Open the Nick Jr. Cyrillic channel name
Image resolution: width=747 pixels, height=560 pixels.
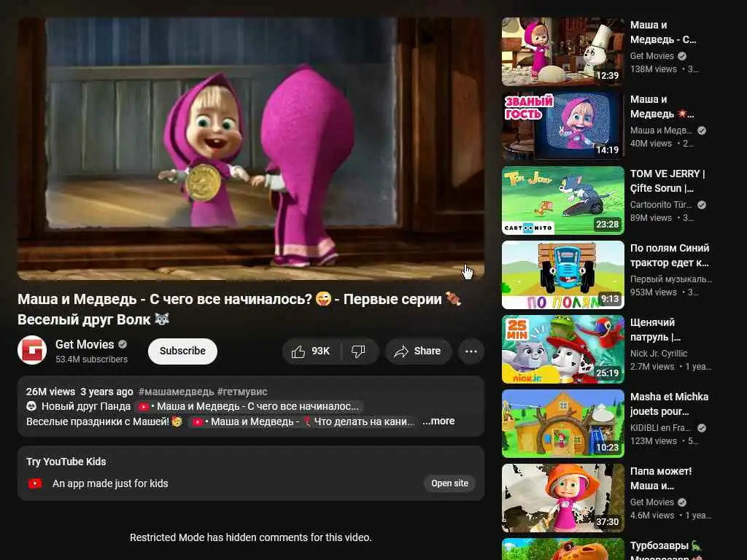[659, 354]
